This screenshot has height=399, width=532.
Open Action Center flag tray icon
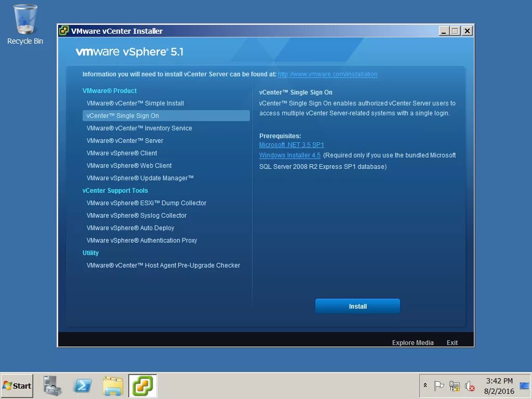coord(438,386)
